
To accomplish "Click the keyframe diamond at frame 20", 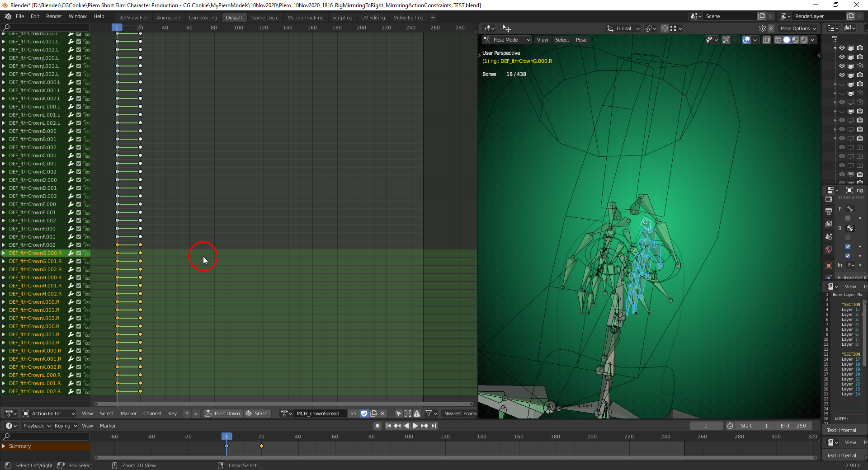I will tap(261, 446).
